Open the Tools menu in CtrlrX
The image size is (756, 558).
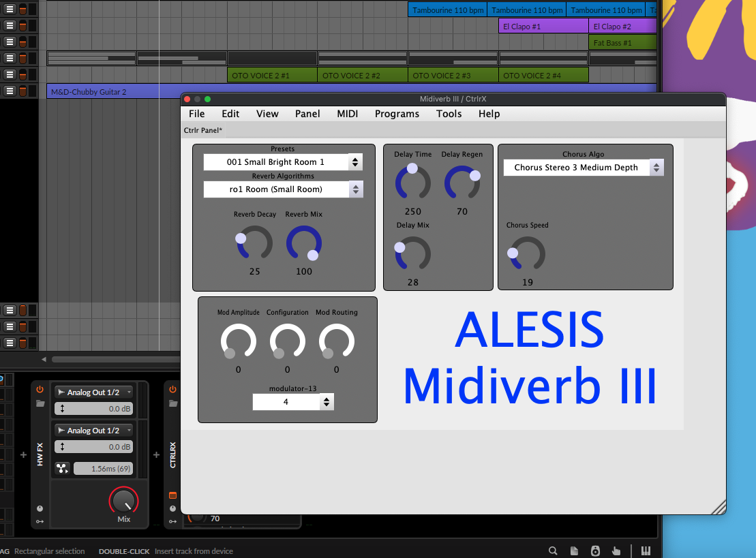[x=449, y=114]
